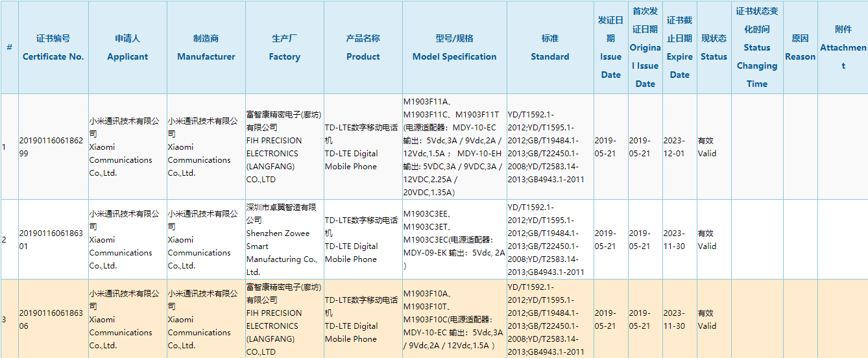
Task: Click the # column header
Action: point(9,47)
